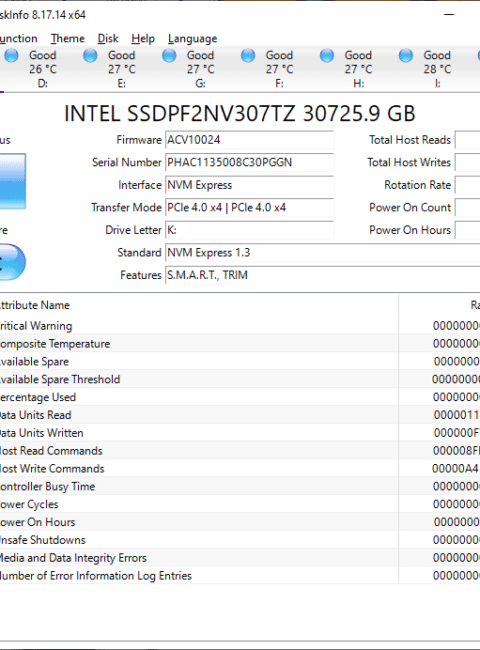480x650 pixels.
Task: Click the Power On Count value box
Action: point(468,207)
